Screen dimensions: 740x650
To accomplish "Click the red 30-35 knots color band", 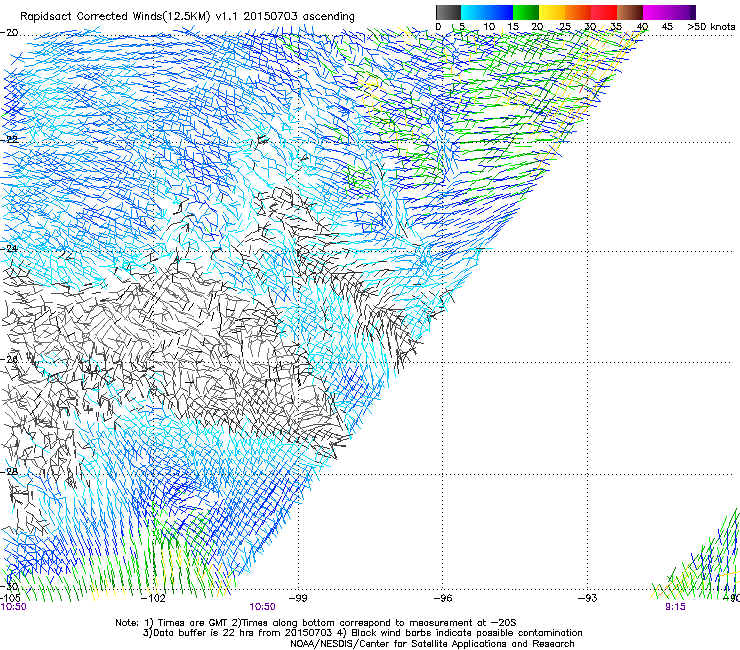I will 604,12.
